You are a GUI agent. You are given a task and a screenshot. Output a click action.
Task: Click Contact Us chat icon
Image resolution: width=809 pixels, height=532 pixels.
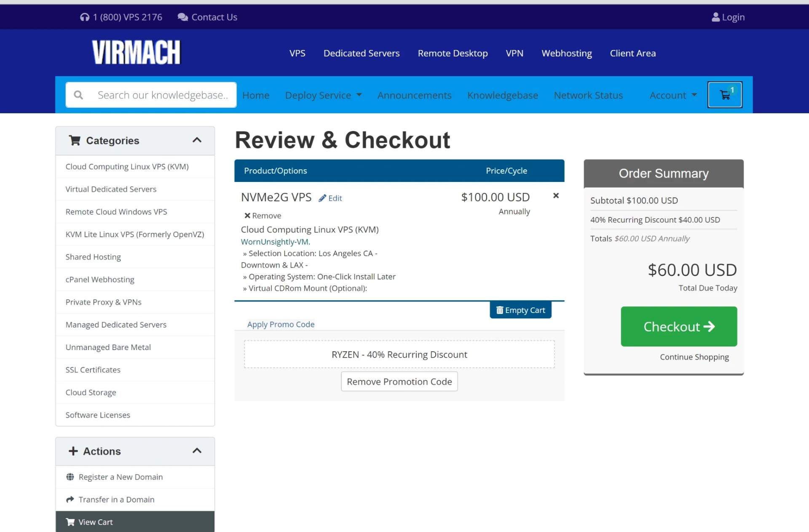(x=182, y=17)
